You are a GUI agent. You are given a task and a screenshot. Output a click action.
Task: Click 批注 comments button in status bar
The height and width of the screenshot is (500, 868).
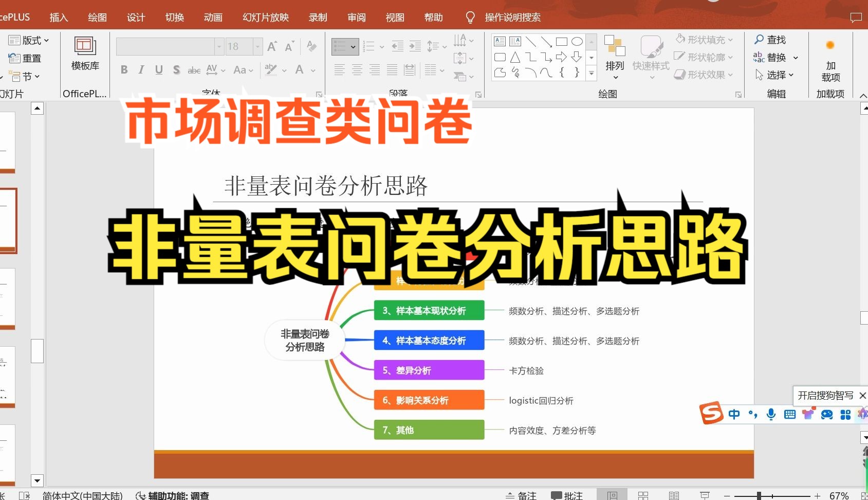[x=566, y=495]
